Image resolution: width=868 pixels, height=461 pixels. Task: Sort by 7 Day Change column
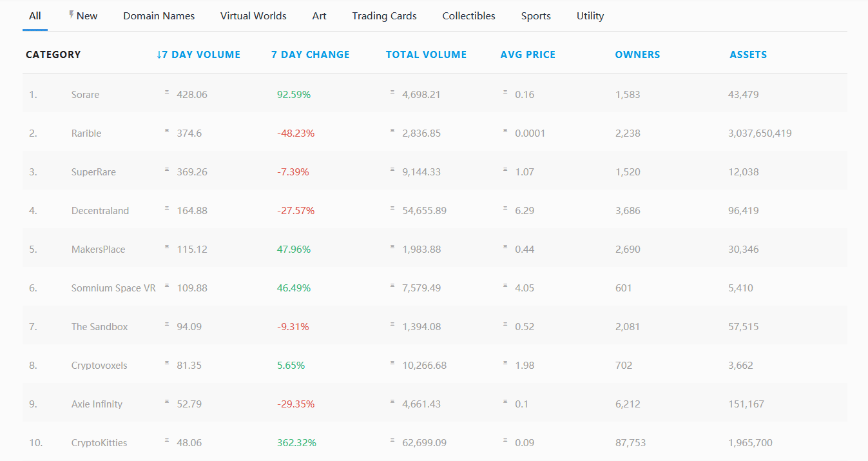(311, 55)
